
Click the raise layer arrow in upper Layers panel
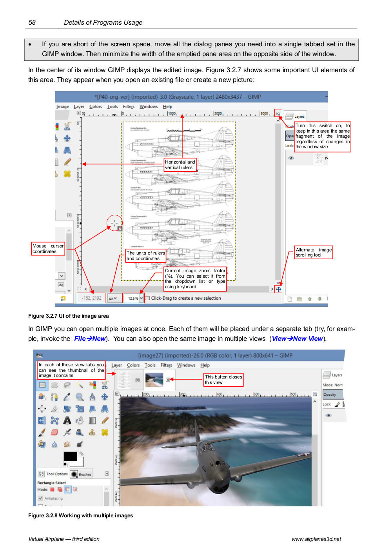pos(310,299)
